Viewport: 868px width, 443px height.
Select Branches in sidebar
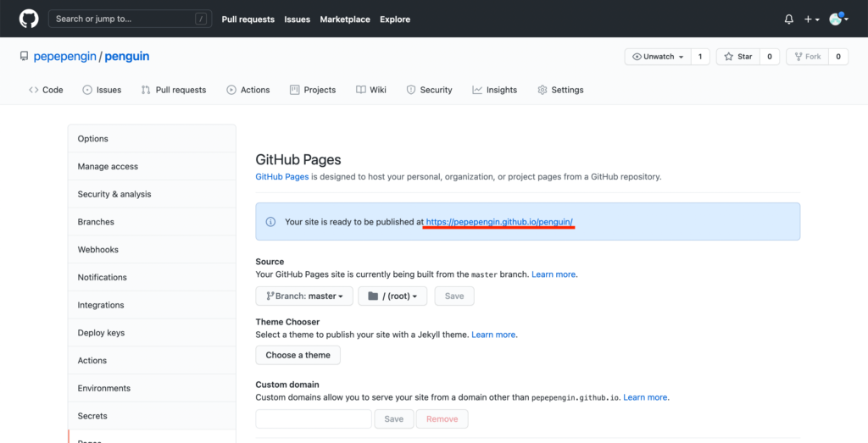tap(152, 222)
